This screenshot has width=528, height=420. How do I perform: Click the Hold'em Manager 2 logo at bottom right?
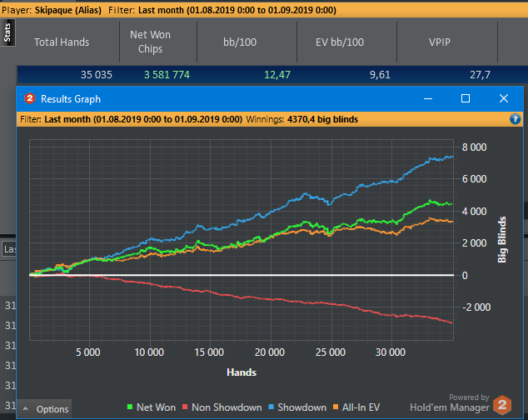[x=502, y=405]
